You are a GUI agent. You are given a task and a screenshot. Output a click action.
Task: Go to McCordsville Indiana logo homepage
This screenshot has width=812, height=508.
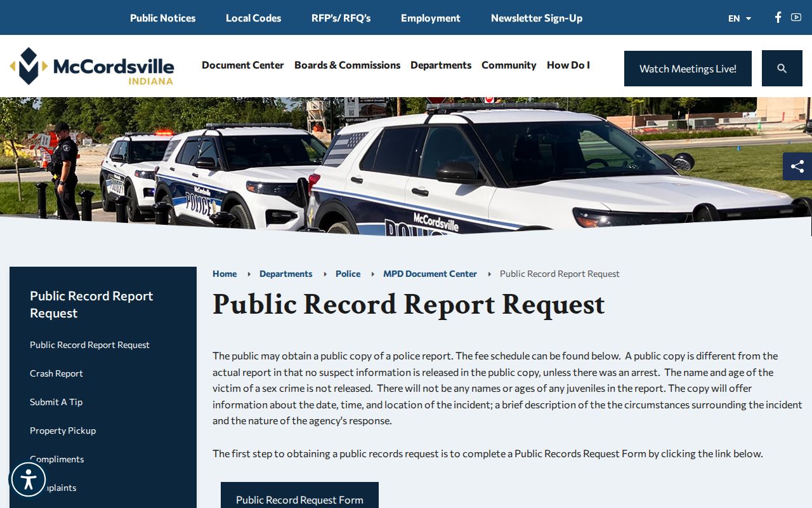[92, 66]
